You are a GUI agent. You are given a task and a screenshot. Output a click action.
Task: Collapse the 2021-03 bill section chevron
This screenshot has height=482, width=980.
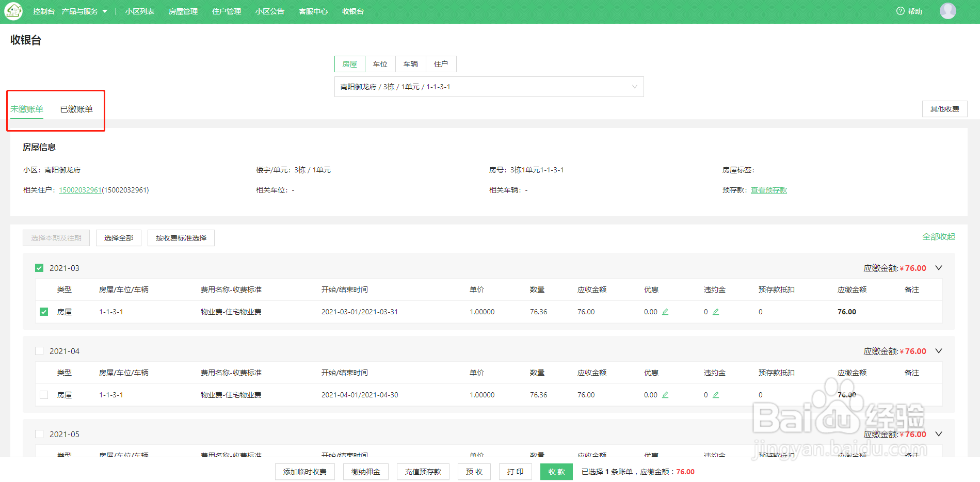point(939,268)
